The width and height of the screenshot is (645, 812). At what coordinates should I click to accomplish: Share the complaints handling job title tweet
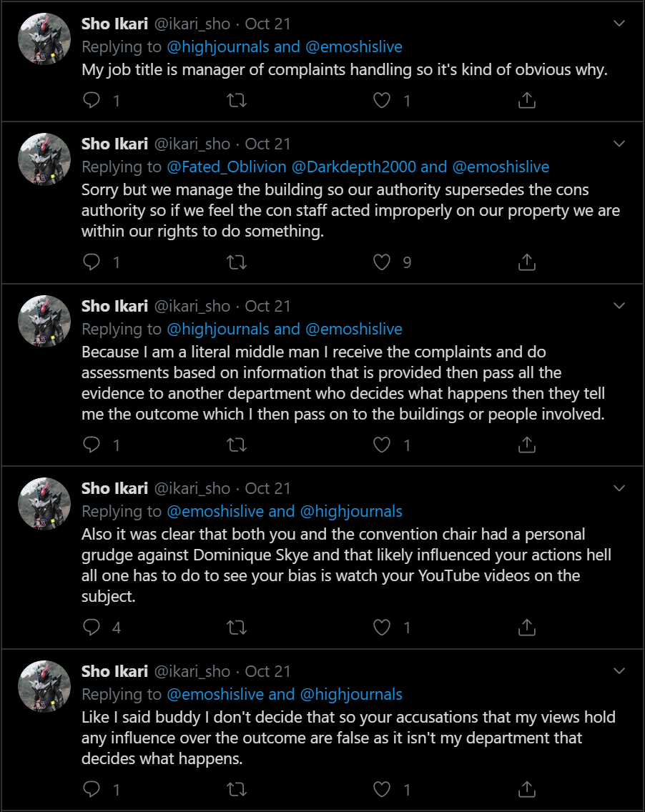(x=527, y=100)
